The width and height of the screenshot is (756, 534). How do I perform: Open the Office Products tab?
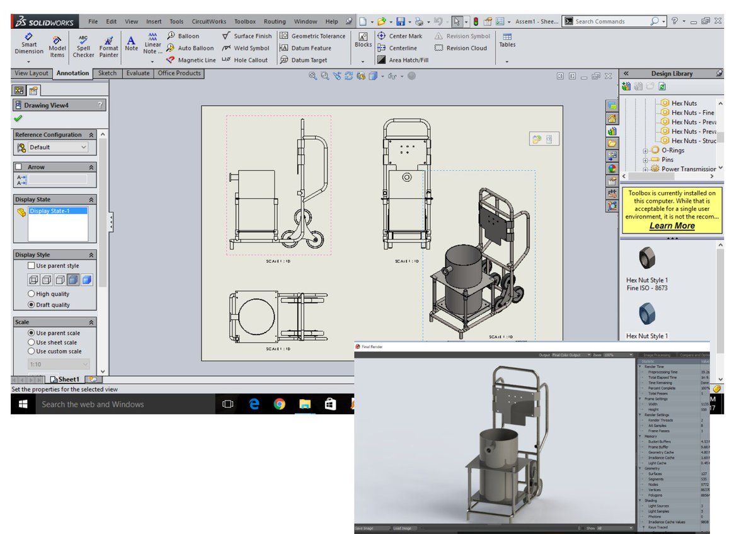coord(179,73)
